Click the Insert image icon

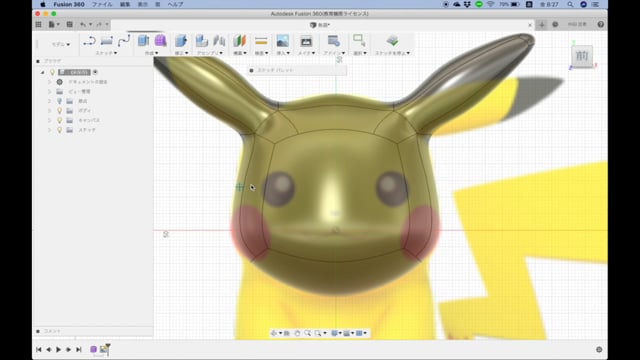tap(282, 41)
